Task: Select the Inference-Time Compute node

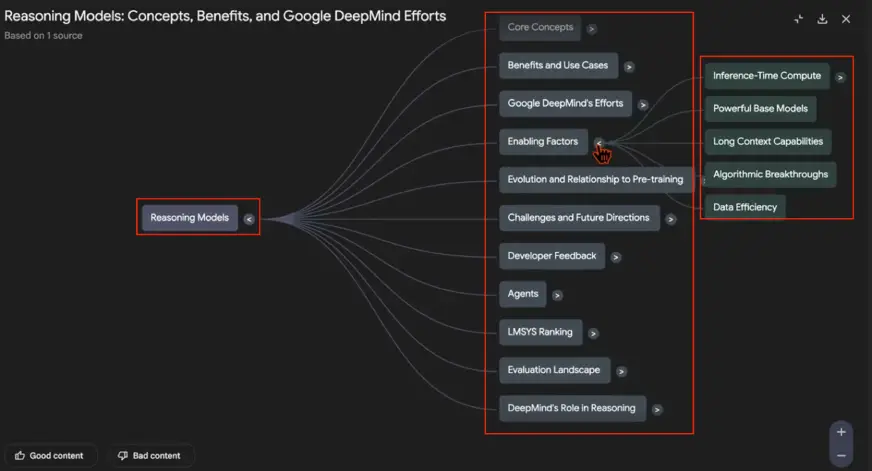Action: (x=767, y=76)
